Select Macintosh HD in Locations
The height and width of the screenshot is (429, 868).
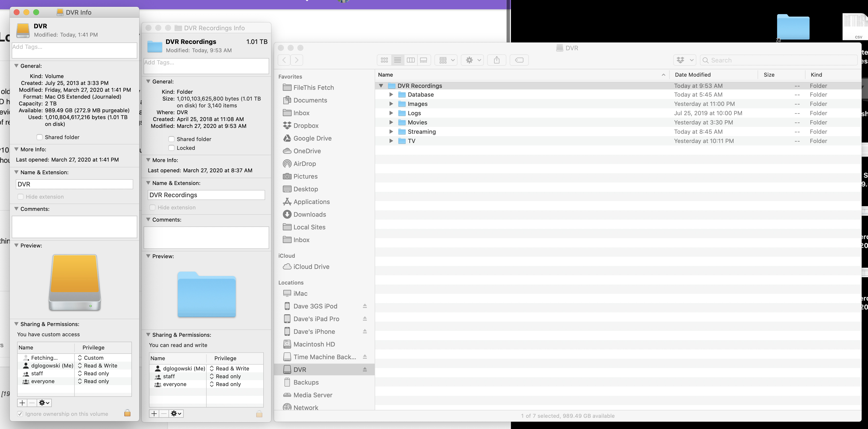point(314,344)
